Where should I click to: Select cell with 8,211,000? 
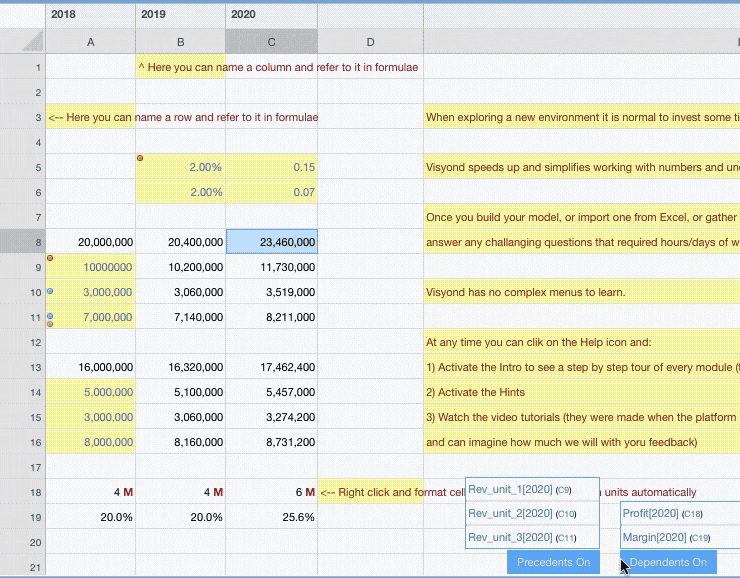[272, 317]
